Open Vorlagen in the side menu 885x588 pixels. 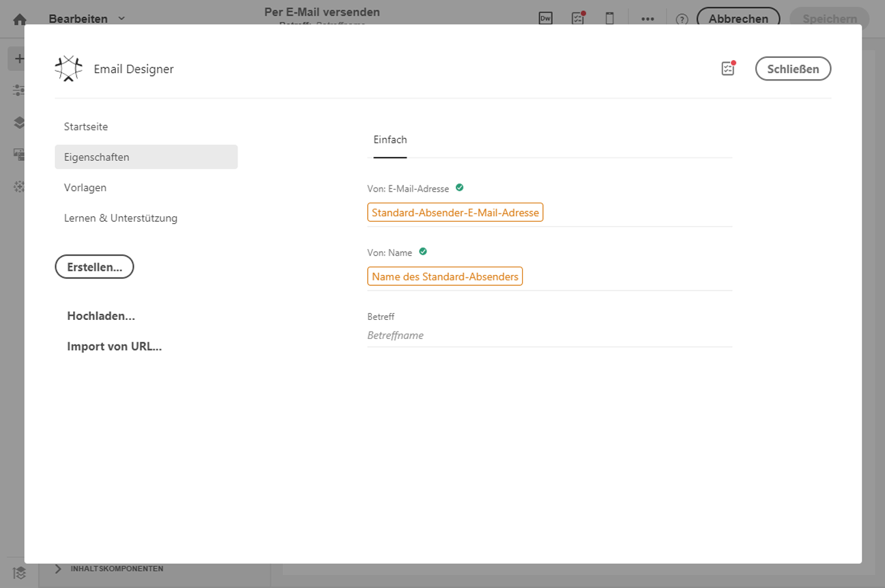tap(85, 188)
